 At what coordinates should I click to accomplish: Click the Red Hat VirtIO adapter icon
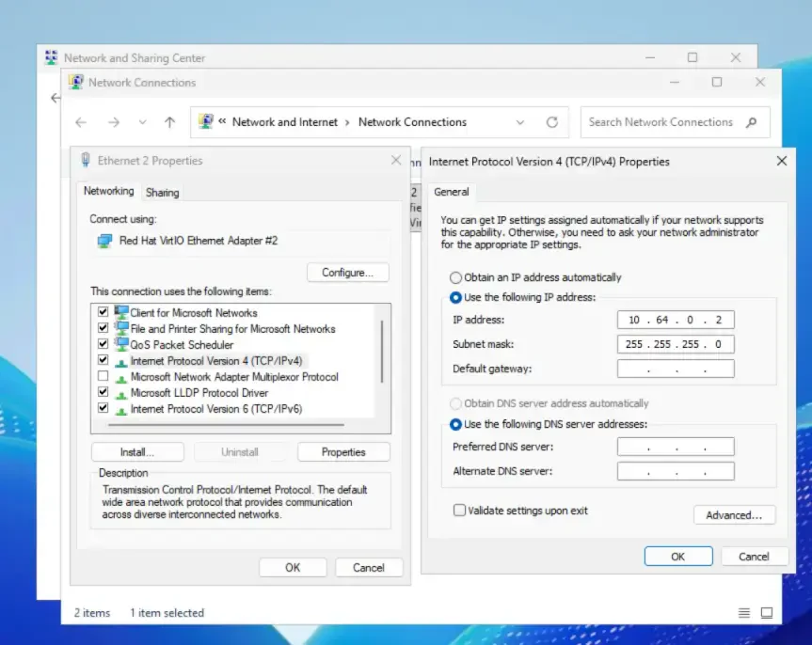point(104,241)
